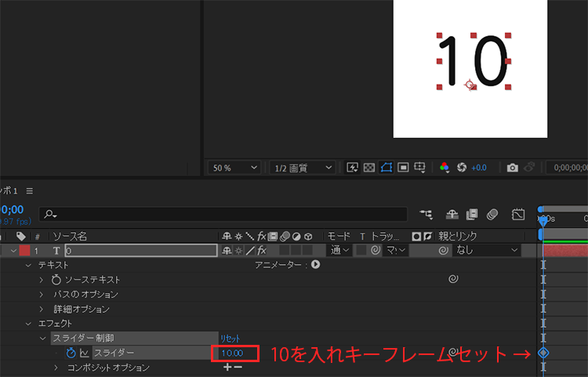
Task: Click the track matte pick whip spiral
Action: tap(376, 250)
